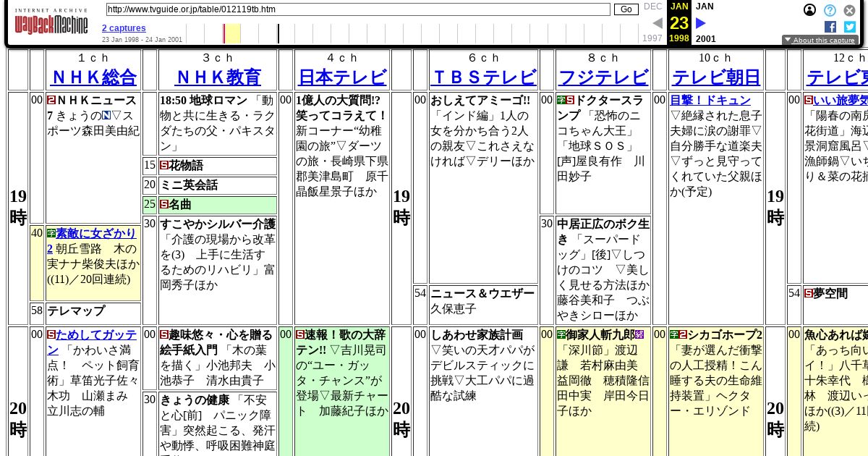Image resolution: width=868 pixels, height=456 pixels.
Task: Click the 'すこやかシルバー介護' program title
Action: pos(218,224)
